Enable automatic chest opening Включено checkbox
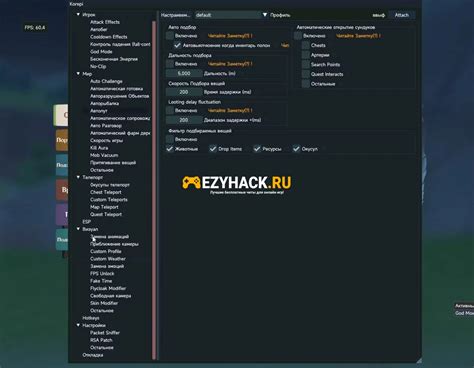The width and height of the screenshot is (474, 368). point(298,36)
